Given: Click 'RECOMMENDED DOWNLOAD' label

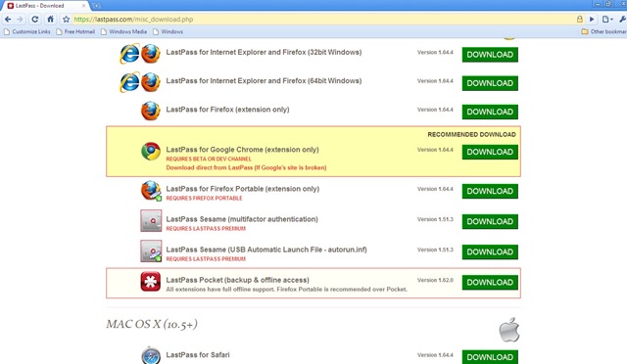Looking at the screenshot, I should (472, 134).
